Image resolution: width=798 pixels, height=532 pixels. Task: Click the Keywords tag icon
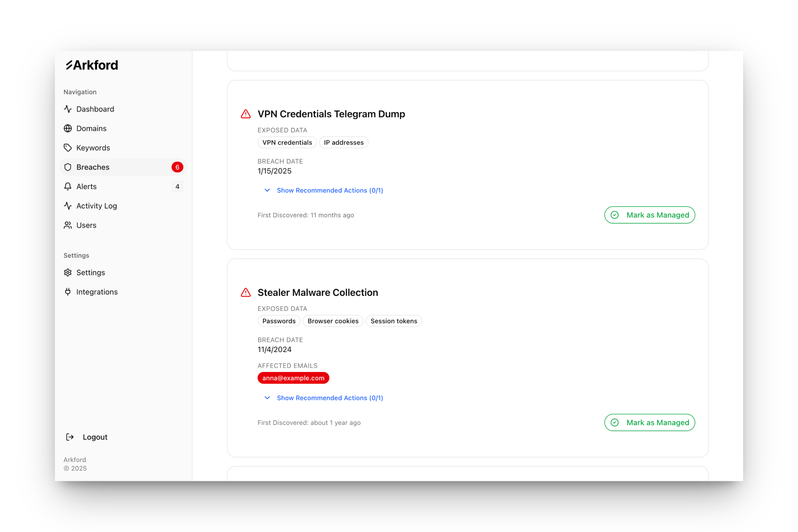[68, 148]
